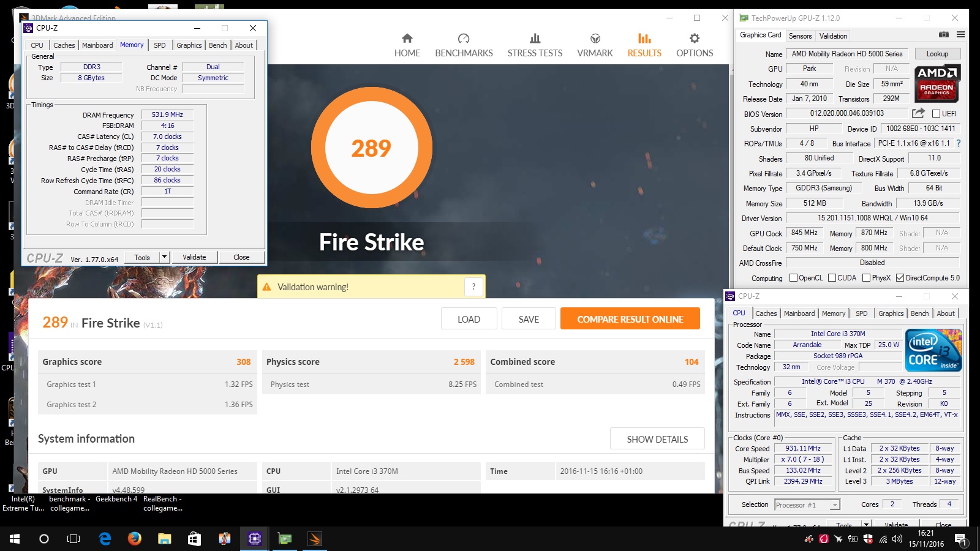Click COMPARE RESULT ONLINE button
This screenshot has width=980, height=551.
click(x=630, y=319)
